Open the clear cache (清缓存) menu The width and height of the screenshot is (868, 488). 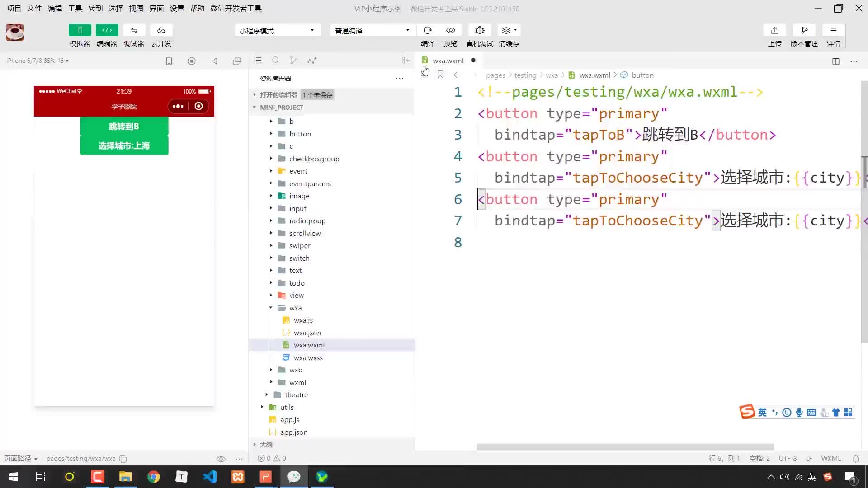pyautogui.click(x=509, y=30)
